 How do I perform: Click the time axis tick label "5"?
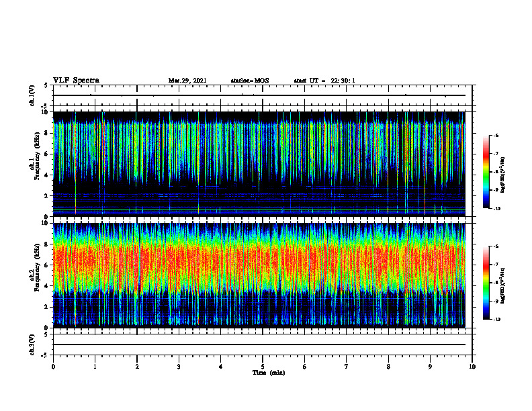[x=263, y=367]
